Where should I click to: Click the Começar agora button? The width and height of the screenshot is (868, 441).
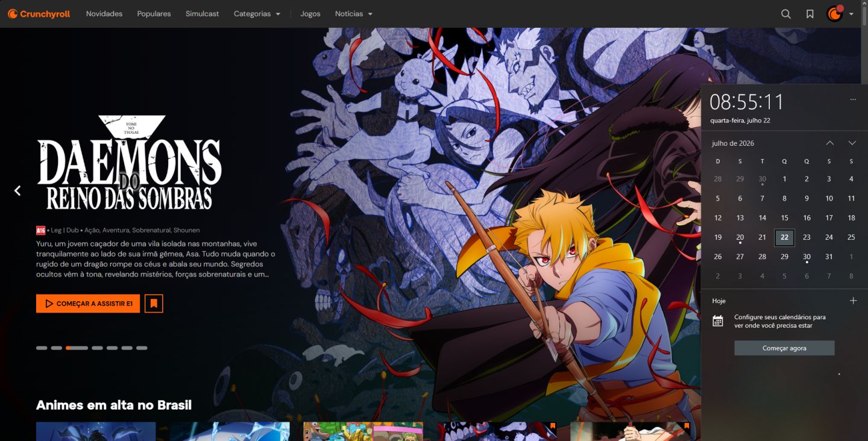(784, 348)
